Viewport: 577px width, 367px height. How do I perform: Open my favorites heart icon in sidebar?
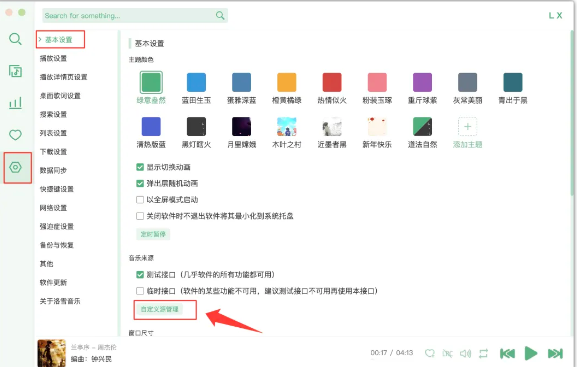click(15, 135)
